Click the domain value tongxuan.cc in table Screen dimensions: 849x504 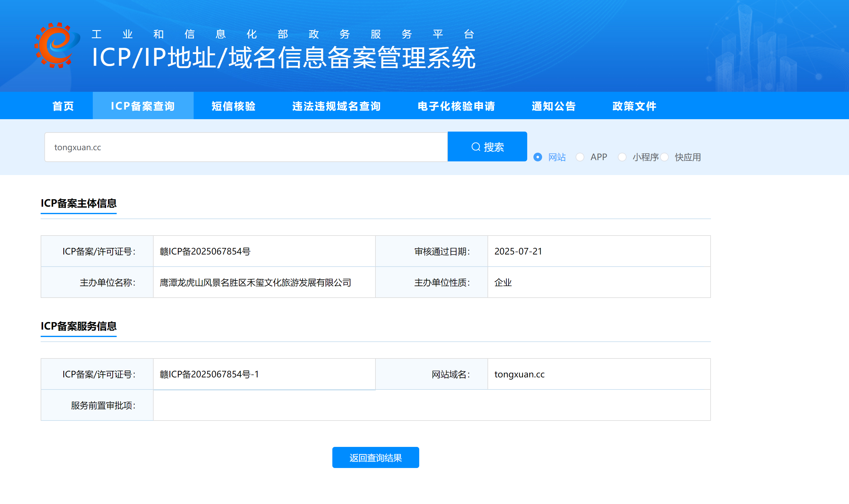[x=519, y=374]
